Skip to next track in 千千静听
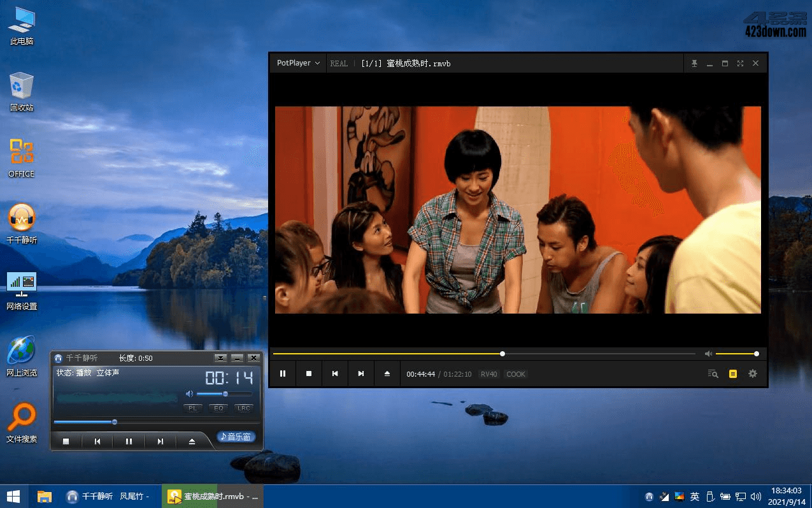 [160, 441]
